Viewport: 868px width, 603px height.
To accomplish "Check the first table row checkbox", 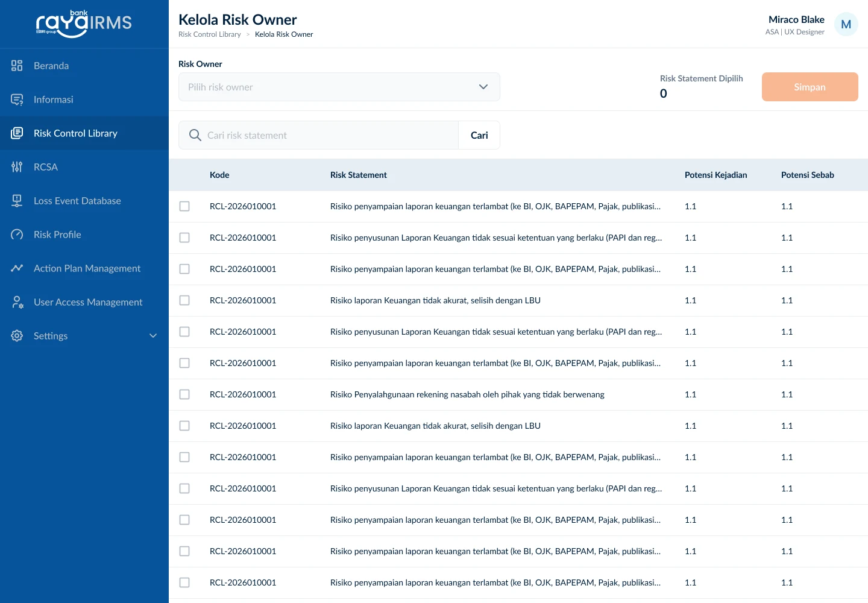I will coord(184,206).
